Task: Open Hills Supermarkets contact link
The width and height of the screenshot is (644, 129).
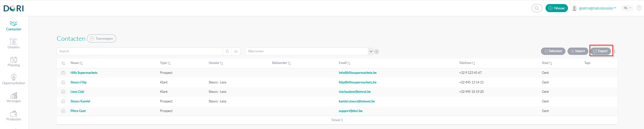Action: (84, 73)
